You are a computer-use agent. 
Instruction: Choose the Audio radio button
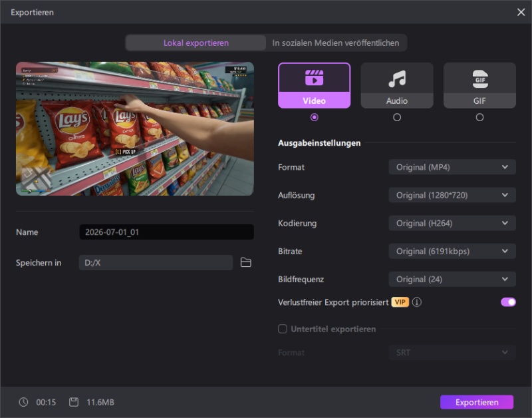point(397,118)
